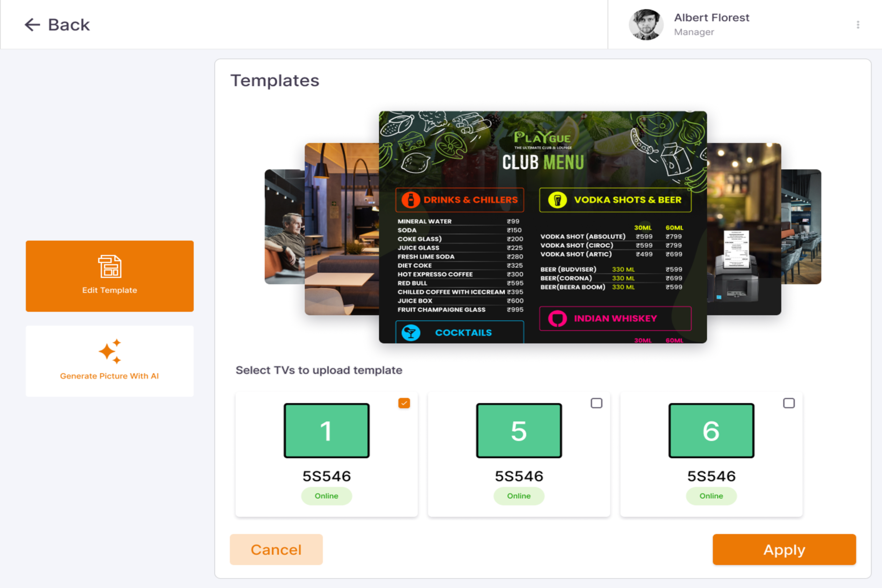
Task: Check the TV 5 selection checkbox
Action: (x=596, y=403)
